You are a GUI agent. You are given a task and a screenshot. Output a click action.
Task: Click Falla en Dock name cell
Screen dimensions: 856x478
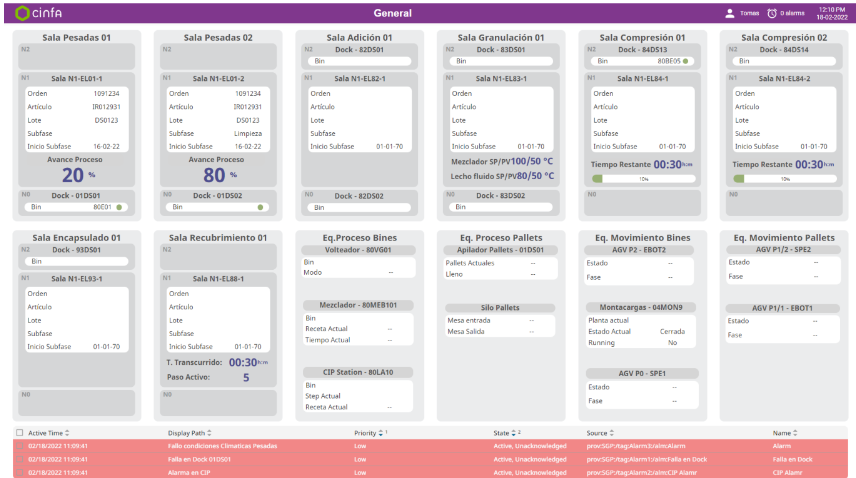coord(792,459)
